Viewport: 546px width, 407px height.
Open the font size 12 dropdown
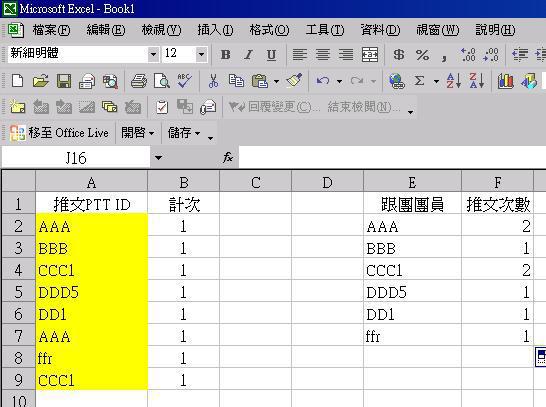(x=201, y=54)
